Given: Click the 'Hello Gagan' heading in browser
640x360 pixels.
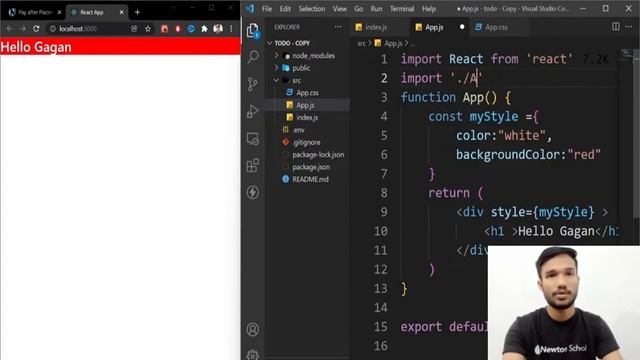Looking at the screenshot, I should (36, 47).
